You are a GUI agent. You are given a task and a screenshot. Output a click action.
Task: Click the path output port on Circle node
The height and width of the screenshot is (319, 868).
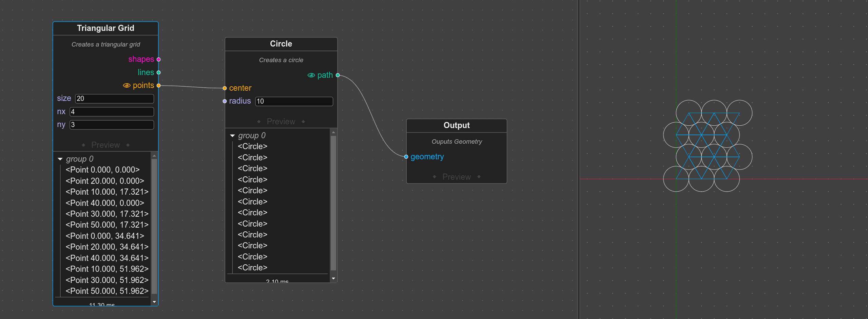337,75
